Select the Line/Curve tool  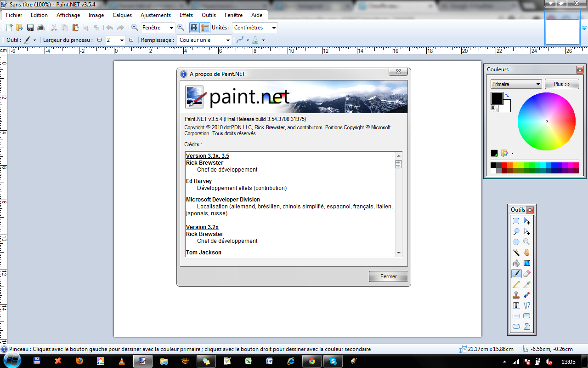coord(527,305)
